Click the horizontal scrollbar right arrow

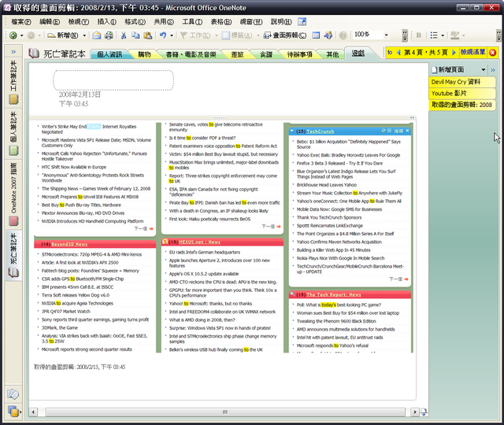click(x=415, y=412)
